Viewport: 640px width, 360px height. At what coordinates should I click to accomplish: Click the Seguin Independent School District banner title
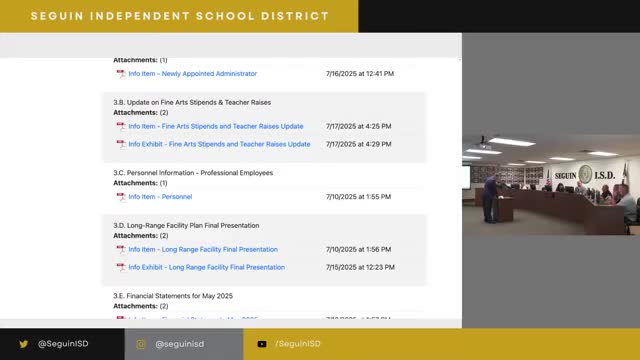pyautogui.click(x=180, y=16)
